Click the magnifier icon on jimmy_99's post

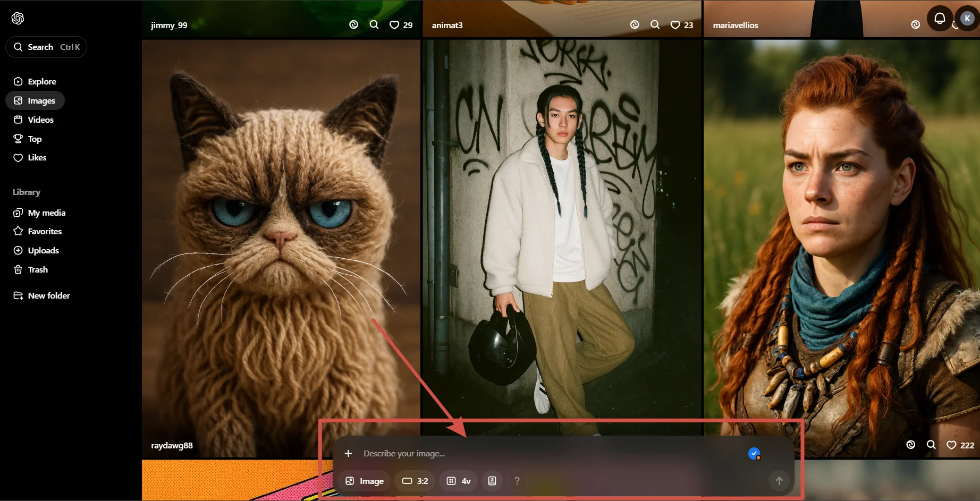tap(374, 24)
